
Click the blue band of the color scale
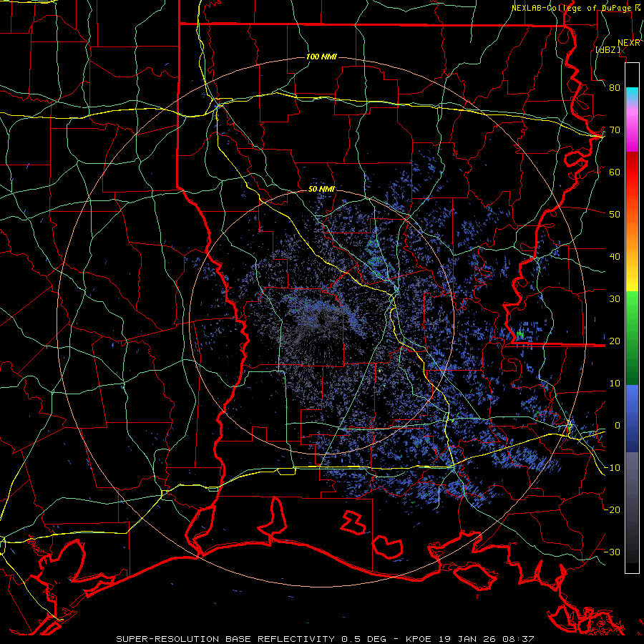[632, 419]
